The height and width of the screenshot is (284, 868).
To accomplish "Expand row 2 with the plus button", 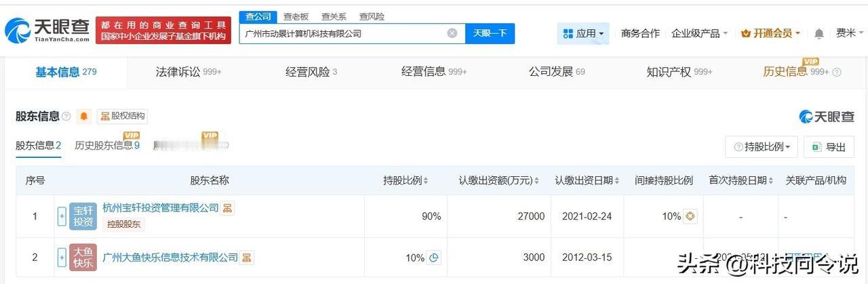I will [x=62, y=258].
